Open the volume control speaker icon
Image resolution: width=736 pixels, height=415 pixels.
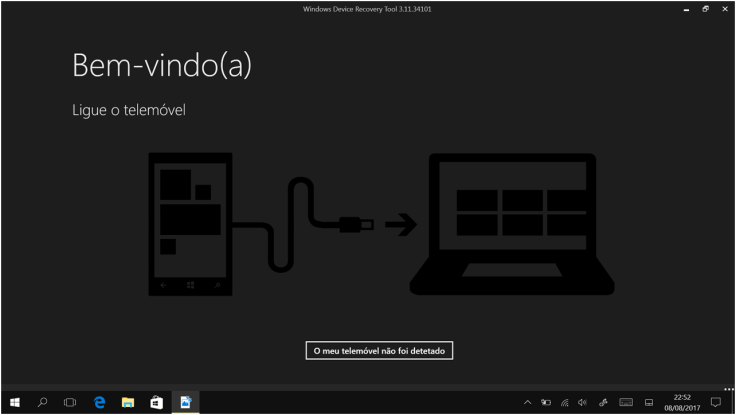[x=581, y=402]
